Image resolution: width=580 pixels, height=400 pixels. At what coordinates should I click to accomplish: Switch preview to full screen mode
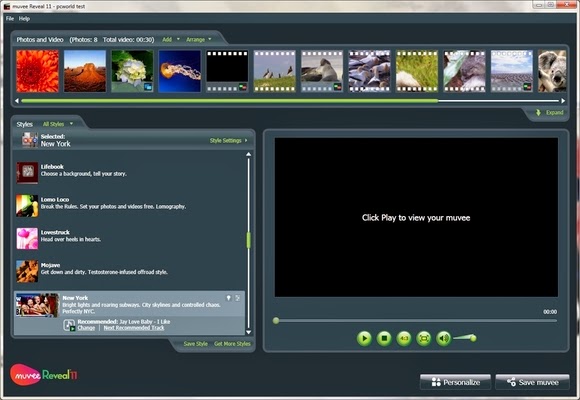click(x=424, y=338)
